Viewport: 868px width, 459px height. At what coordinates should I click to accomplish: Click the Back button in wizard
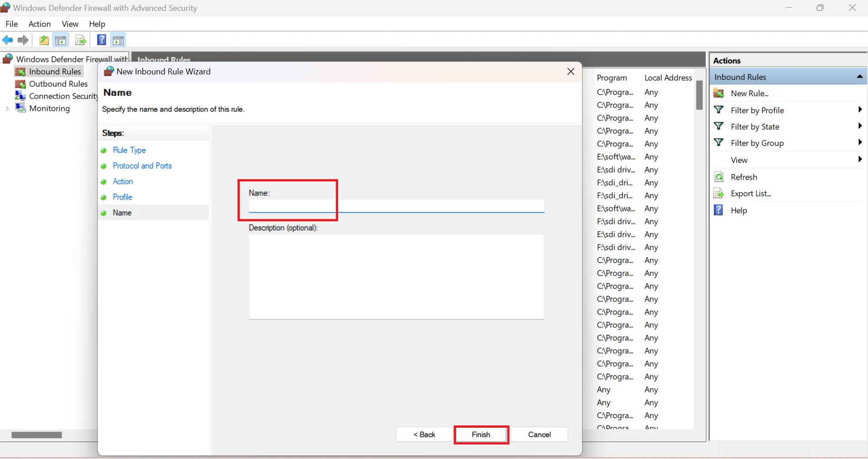click(x=424, y=435)
